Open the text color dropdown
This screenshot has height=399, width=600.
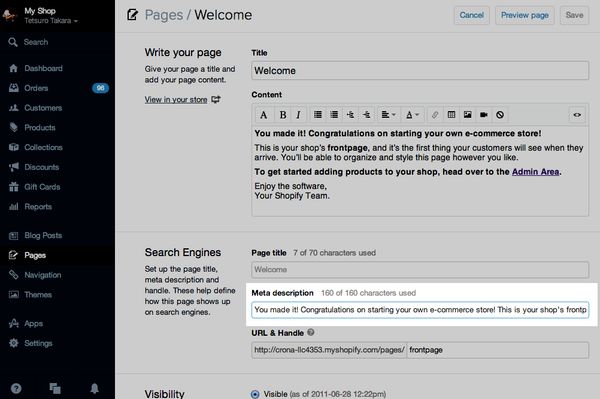[412, 115]
